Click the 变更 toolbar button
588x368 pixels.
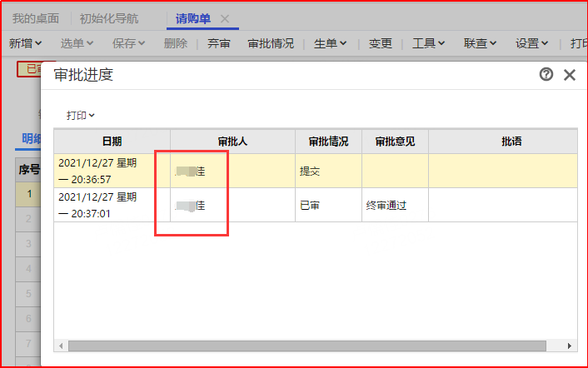point(381,43)
